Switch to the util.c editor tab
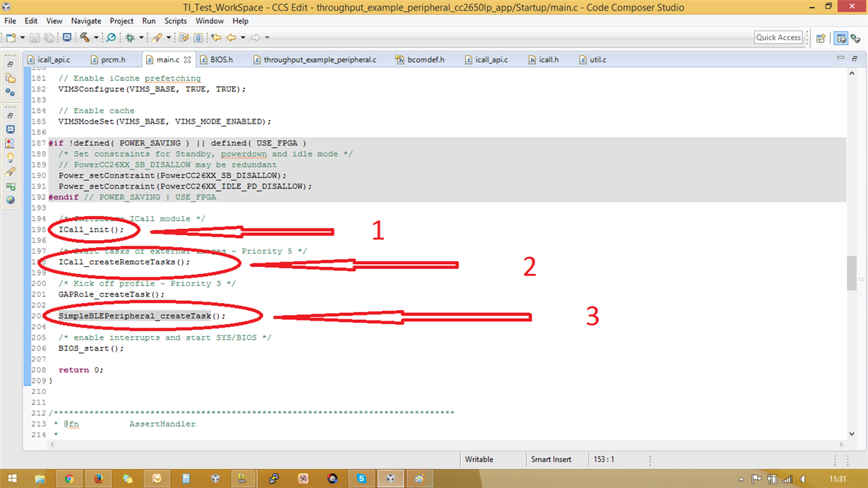The image size is (868, 488). (593, 60)
